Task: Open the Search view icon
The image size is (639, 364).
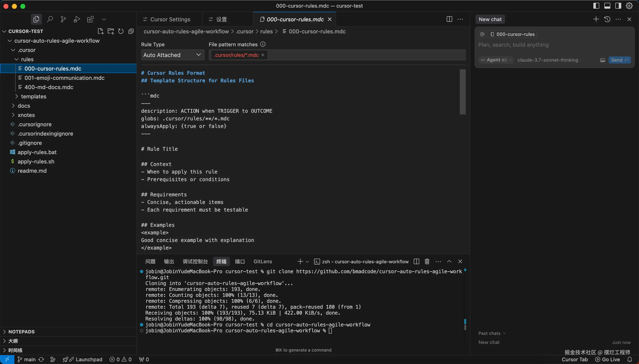Action: [x=50, y=19]
